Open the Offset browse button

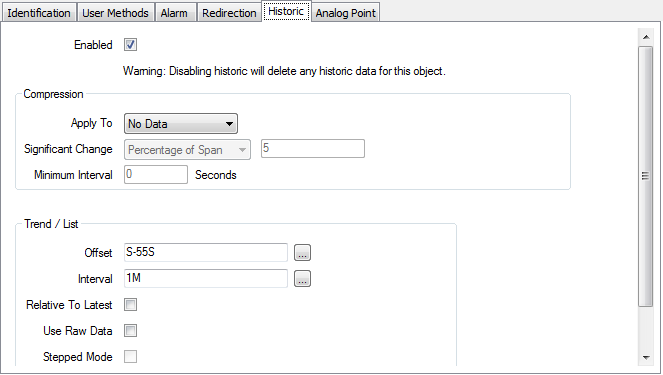(x=302, y=253)
